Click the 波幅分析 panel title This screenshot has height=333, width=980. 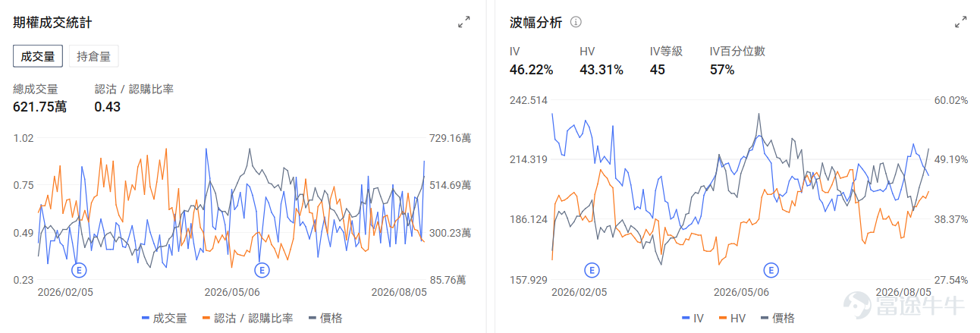tap(536, 22)
